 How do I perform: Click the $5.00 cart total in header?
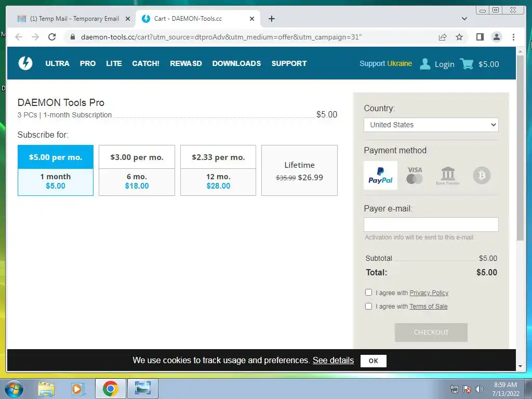point(488,64)
